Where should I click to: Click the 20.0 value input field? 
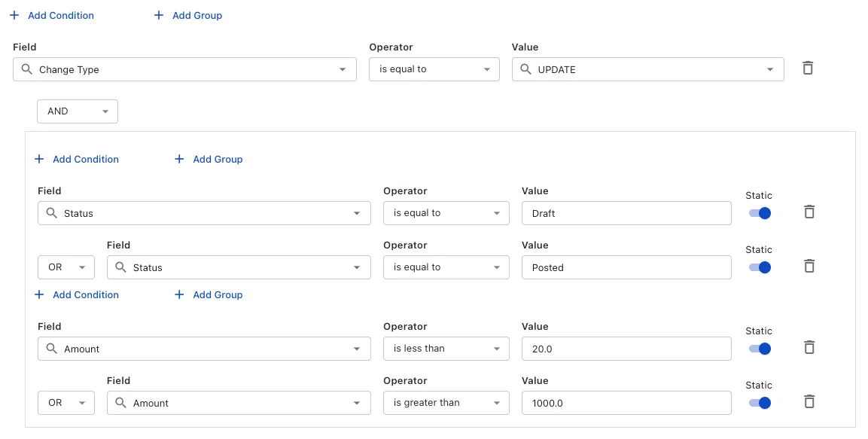tap(626, 349)
